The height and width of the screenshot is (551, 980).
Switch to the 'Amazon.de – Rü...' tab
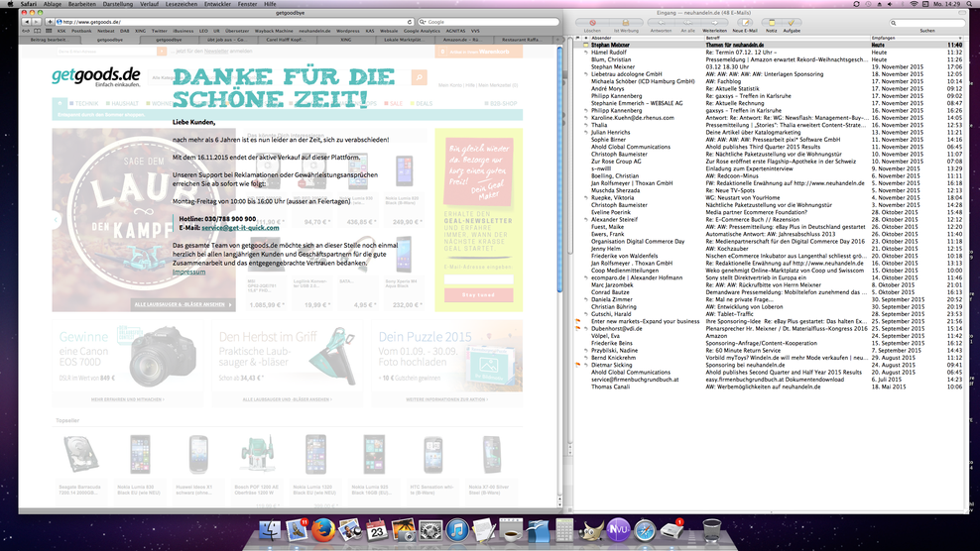pyautogui.click(x=462, y=40)
